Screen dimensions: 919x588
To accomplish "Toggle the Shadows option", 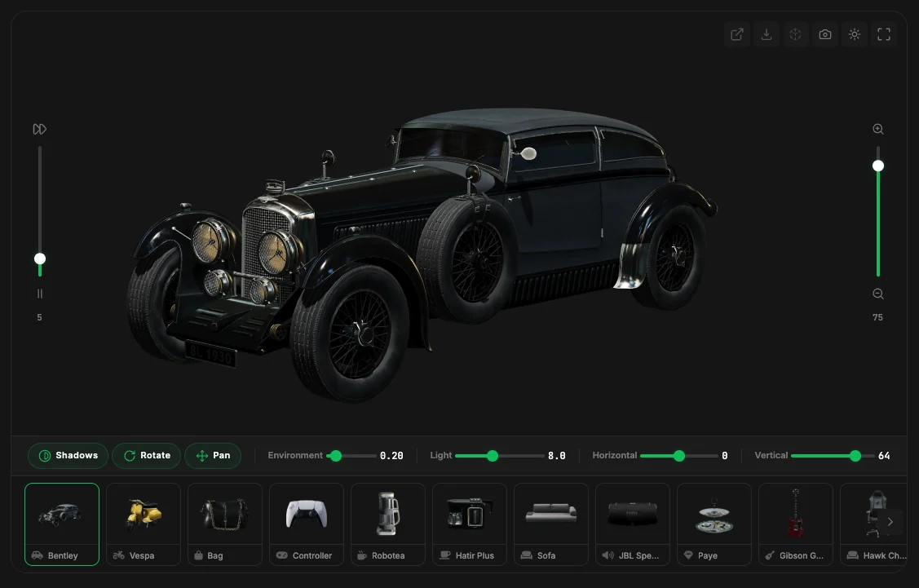I will point(68,456).
